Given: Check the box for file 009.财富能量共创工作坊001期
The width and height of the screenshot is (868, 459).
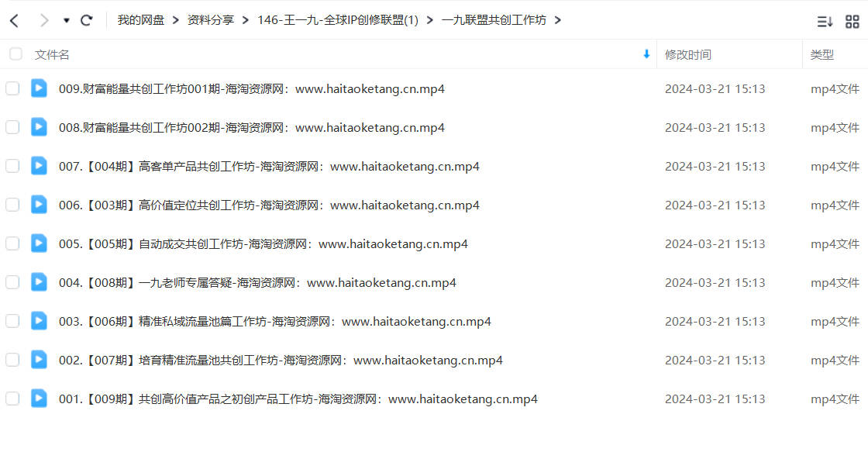Looking at the screenshot, I should pyautogui.click(x=12, y=88).
